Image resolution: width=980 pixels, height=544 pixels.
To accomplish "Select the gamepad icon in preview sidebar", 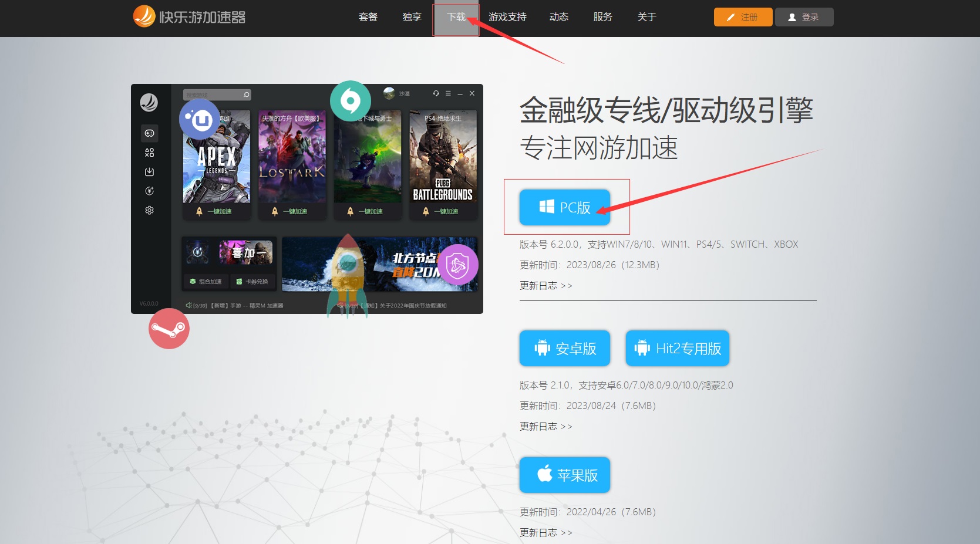I will pos(149,133).
